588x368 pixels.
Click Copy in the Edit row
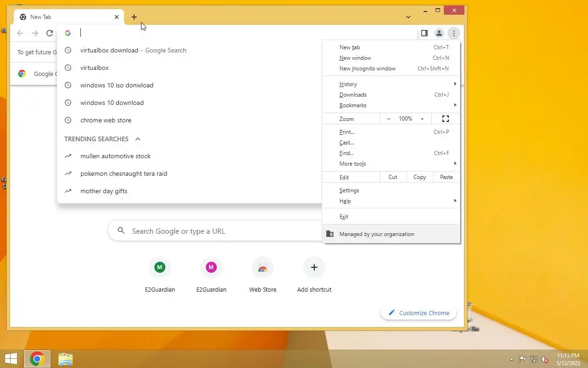click(419, 177)
